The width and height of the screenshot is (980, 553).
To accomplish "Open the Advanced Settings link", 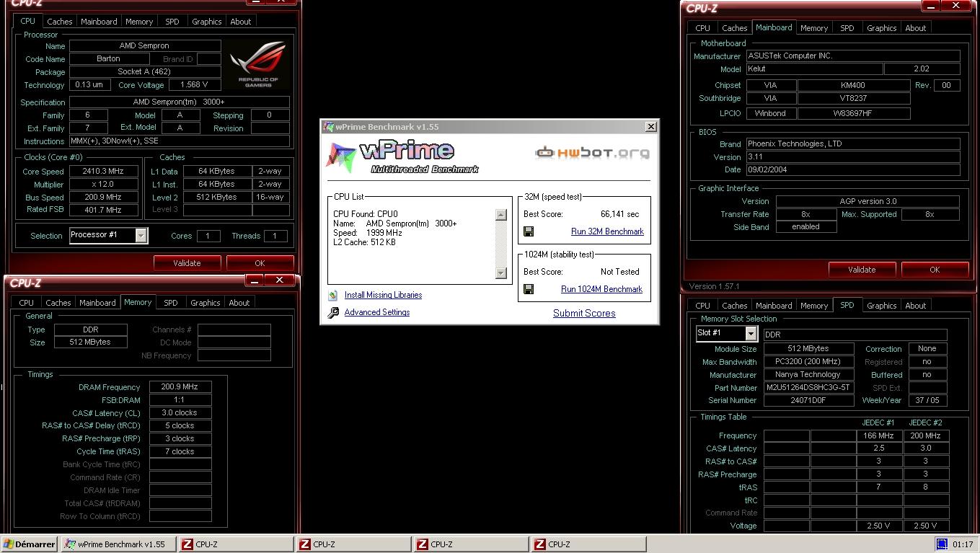I will click(x=377, y=312).
